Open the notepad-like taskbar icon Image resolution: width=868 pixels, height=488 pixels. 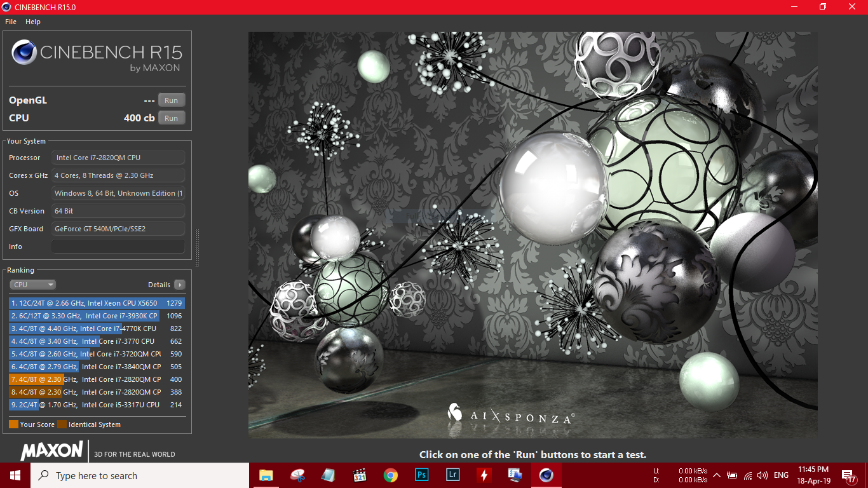[x=329, y=475]
